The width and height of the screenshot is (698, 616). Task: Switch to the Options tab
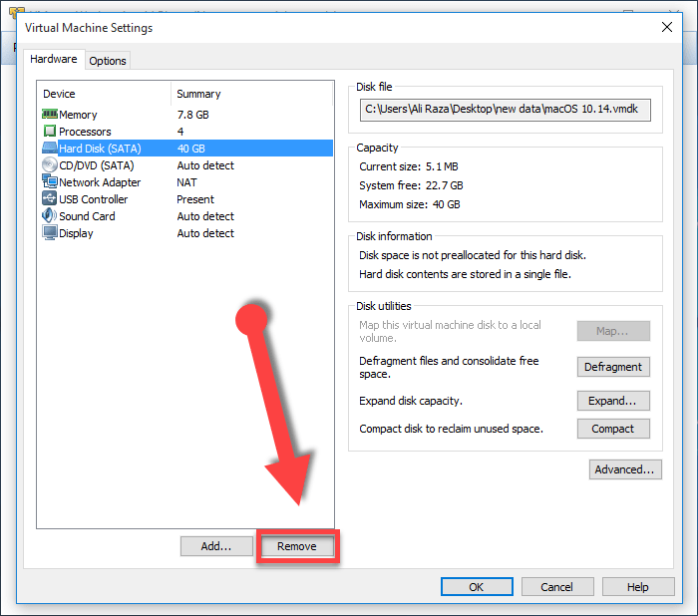pyautogui.click(x=108, y=61)
